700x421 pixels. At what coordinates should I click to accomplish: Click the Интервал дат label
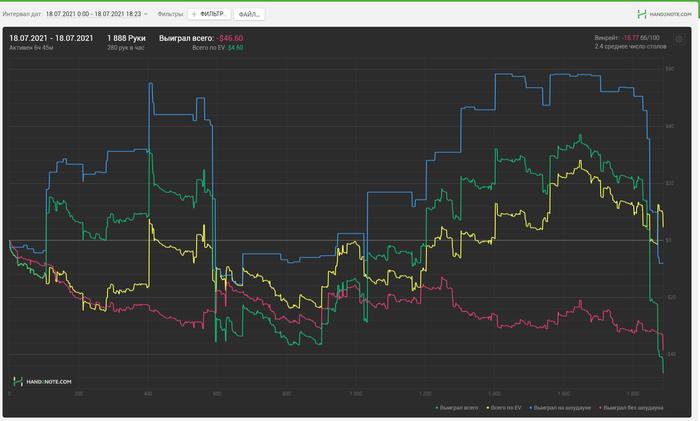pyautogui.click(x=22, y=14)
